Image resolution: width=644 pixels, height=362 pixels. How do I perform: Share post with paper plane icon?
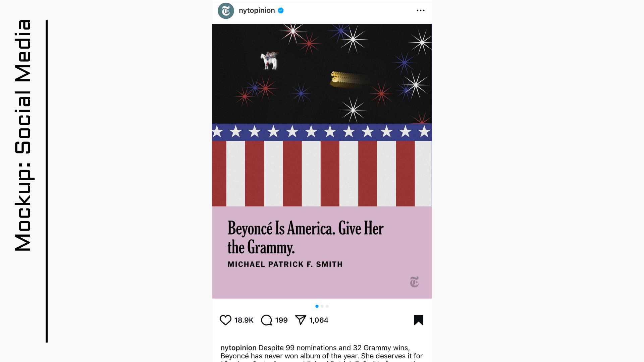pyautogui.click(x=301, y=320)
